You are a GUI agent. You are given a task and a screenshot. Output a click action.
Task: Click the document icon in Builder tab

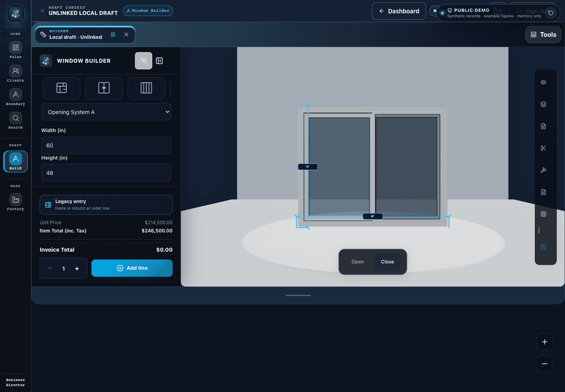coord(113,34)
